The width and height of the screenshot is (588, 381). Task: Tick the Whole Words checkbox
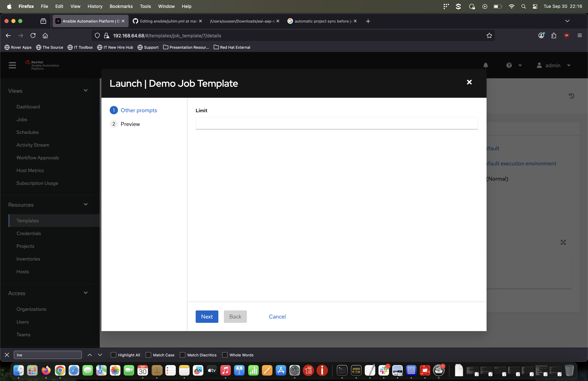tap(225, 355)
